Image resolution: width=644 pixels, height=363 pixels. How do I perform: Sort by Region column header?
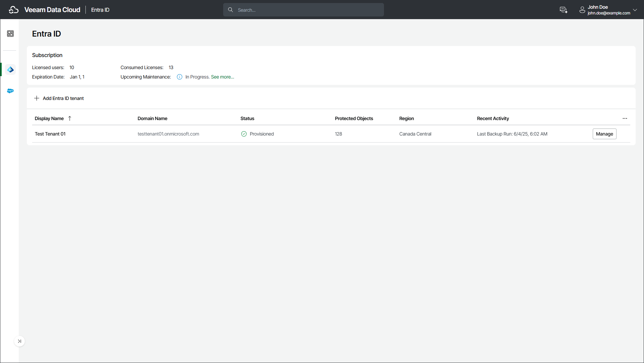(406, 118)
